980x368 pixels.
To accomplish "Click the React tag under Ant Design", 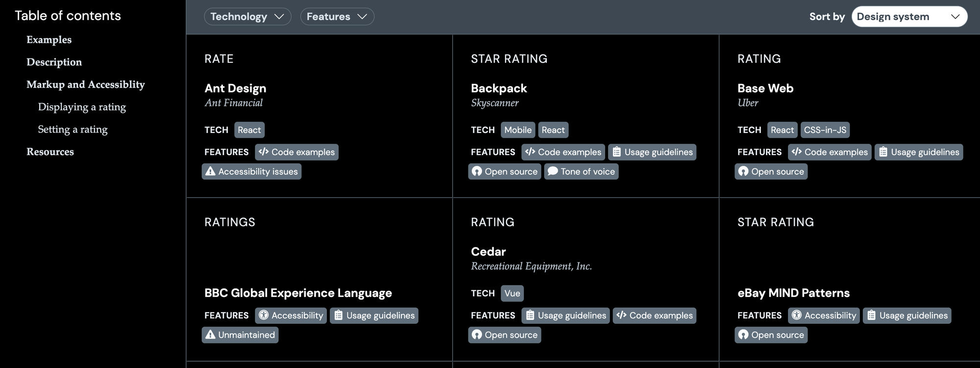I will [x=249, y=130].
